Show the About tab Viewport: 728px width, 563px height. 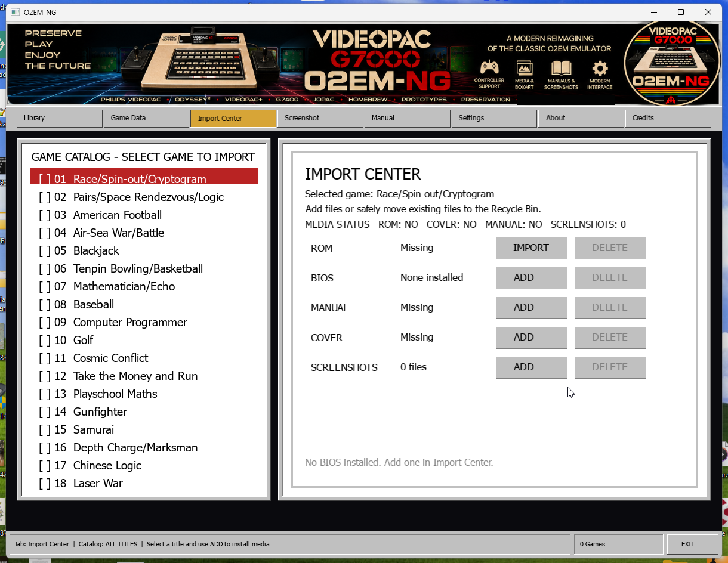pos(581,118)
